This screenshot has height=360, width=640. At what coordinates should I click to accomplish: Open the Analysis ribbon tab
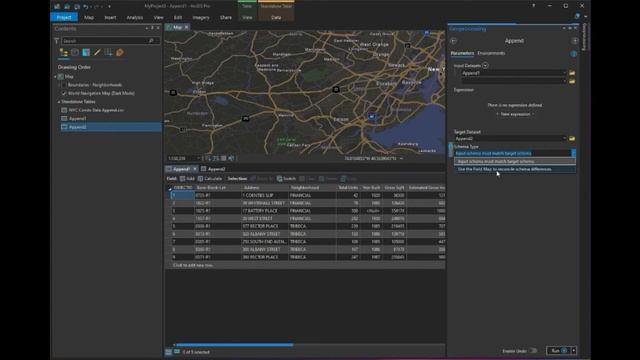pos(135,18)
